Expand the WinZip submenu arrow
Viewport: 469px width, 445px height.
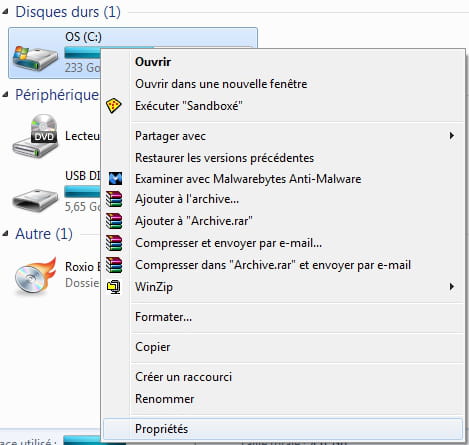click(452, 287)
